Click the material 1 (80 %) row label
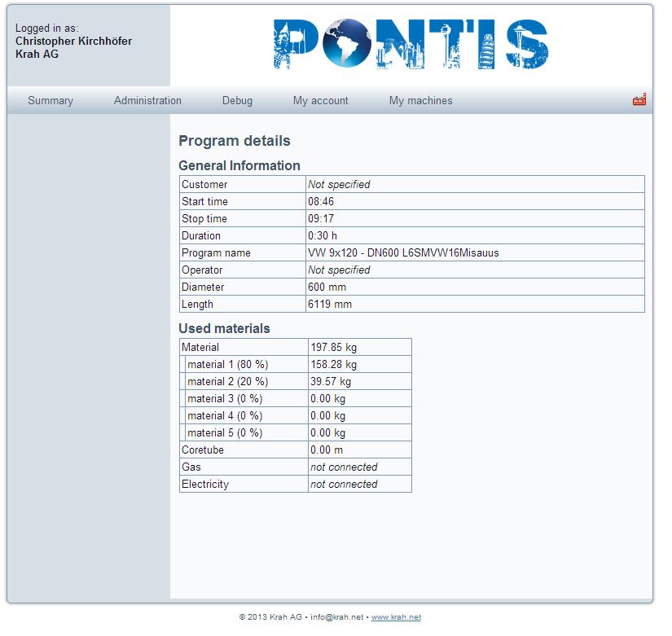 pyautogui.click(x=227, y=365)
